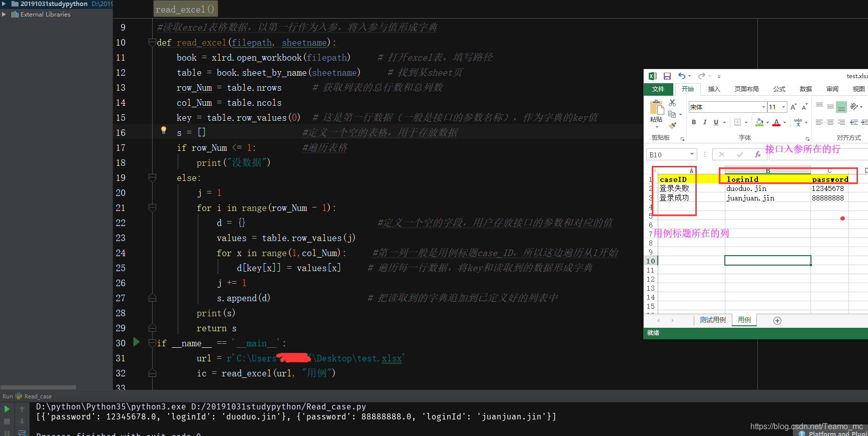Screen dimensions: 868x436
Task: Open the underline style dropdown arrow
Action: coord(724,123)
